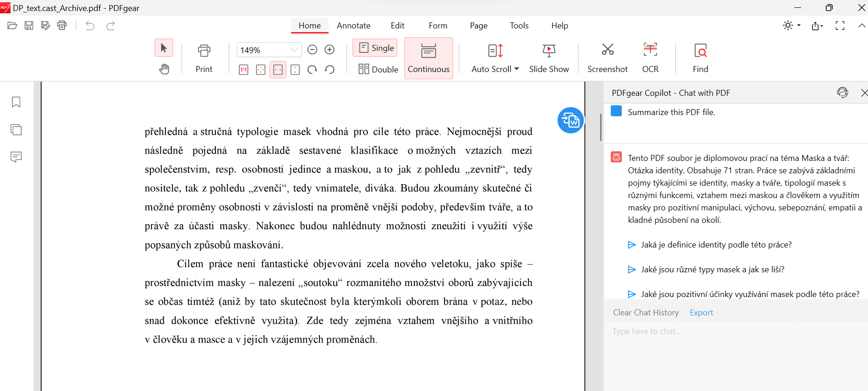Run OCR on the document
Screen dimensions: 868x391
tap(650, 57)
